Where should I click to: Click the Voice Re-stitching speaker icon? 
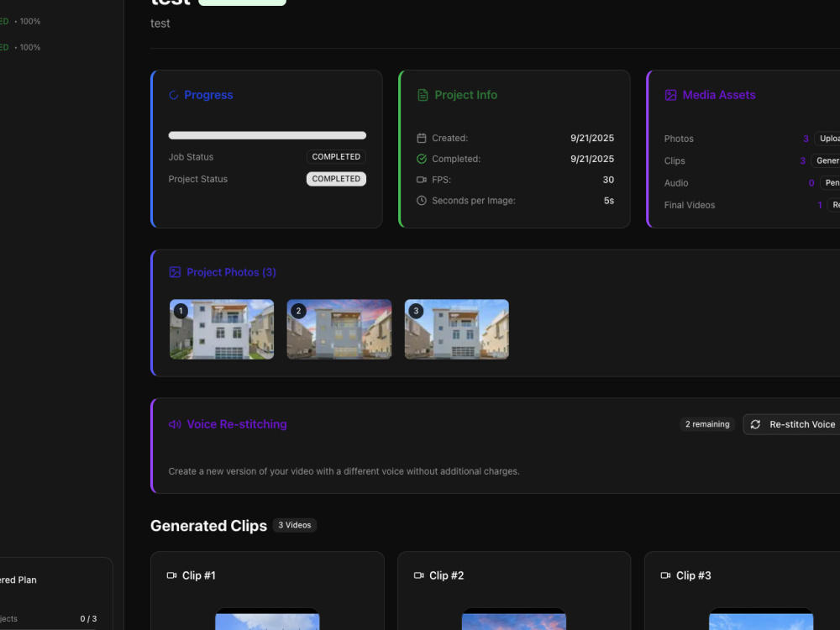tap(175, 424)
